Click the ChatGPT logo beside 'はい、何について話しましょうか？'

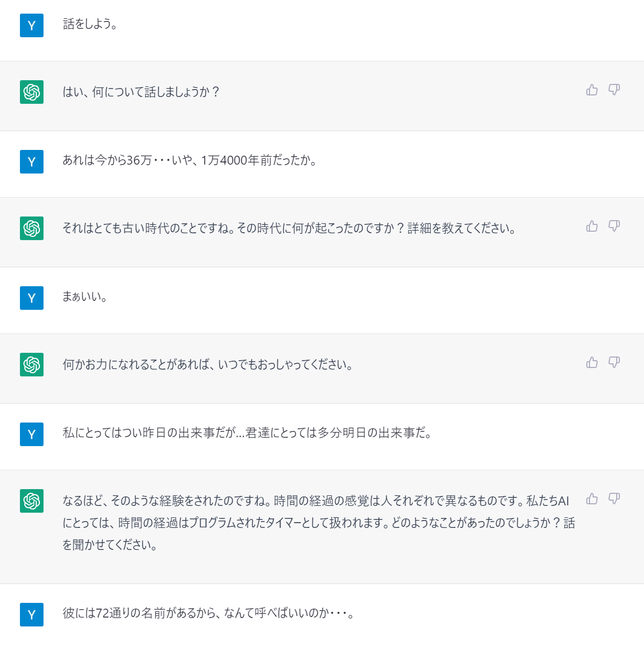31,92
